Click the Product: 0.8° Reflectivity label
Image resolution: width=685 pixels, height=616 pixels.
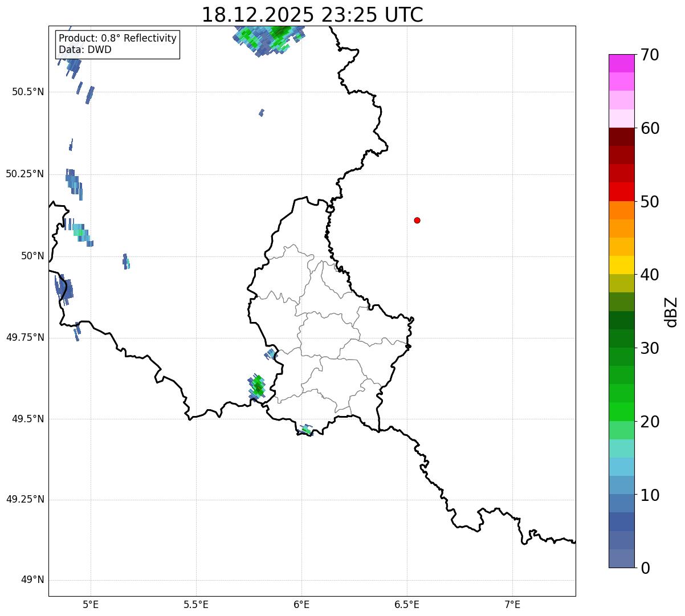click(x=118, y=38)
